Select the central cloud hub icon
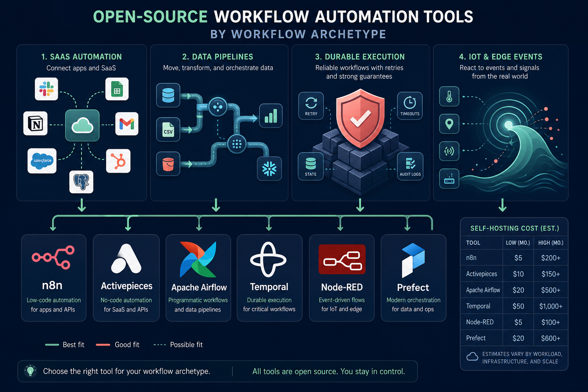 (82, 125)
